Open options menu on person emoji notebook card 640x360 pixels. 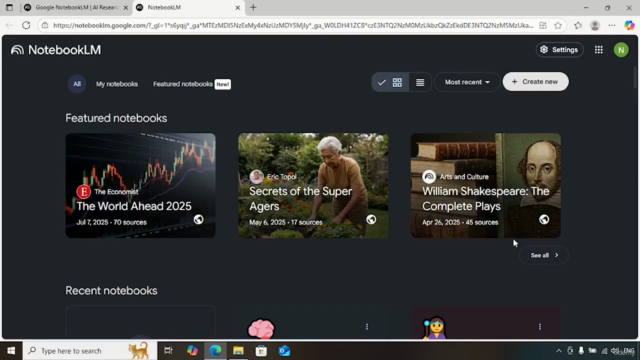click(x=540, y=327)
